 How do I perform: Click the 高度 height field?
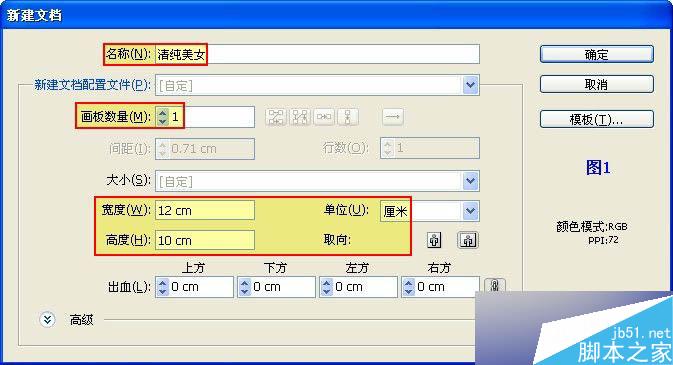[205, 240]
